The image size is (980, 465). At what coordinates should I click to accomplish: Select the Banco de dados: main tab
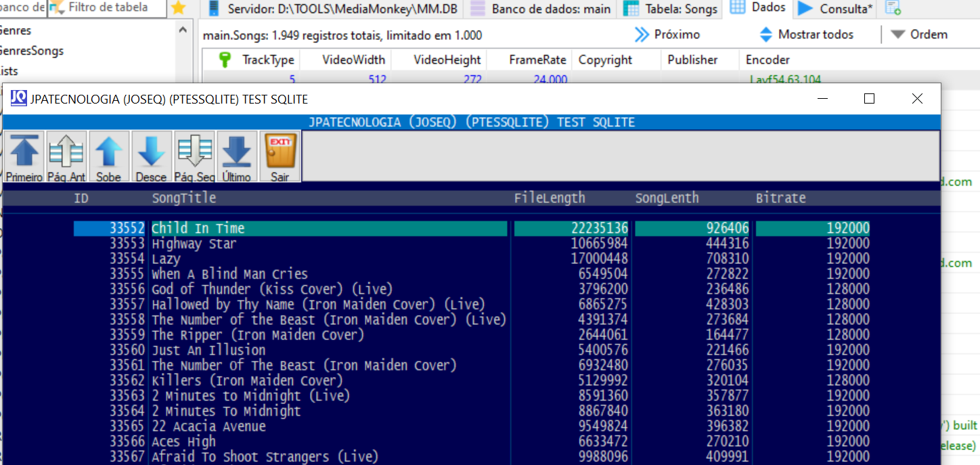541,9
